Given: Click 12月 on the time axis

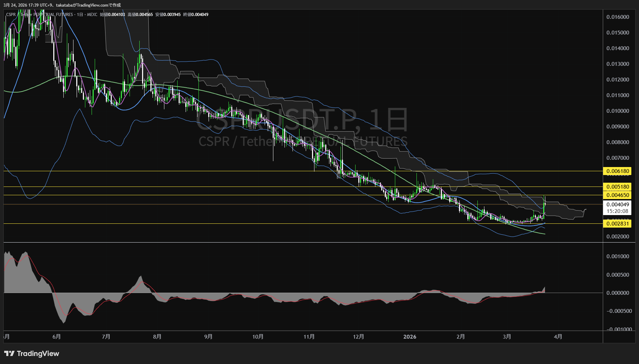Looking at the screenshot, I should 358,337.
